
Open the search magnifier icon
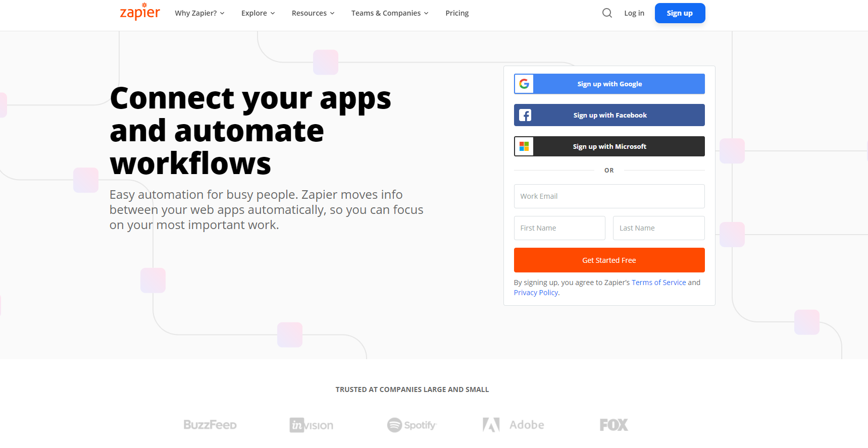pyautogui.click(x=607, y=13)
